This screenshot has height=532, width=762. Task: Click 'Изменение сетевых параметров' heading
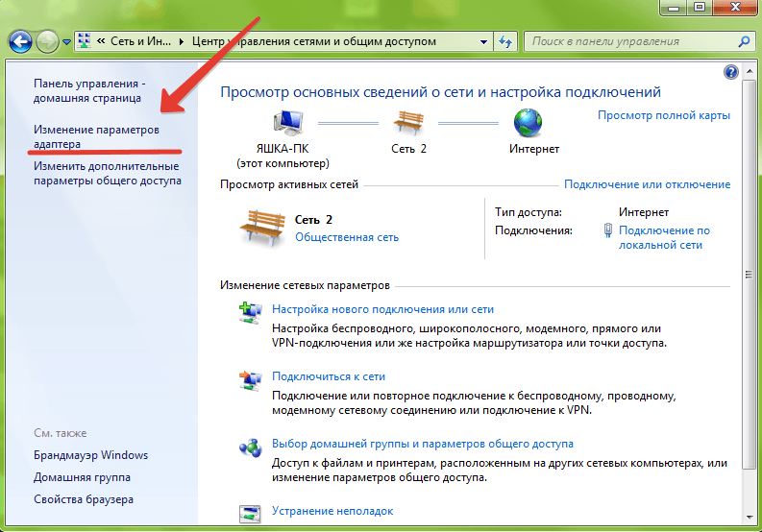coord(305,285)
